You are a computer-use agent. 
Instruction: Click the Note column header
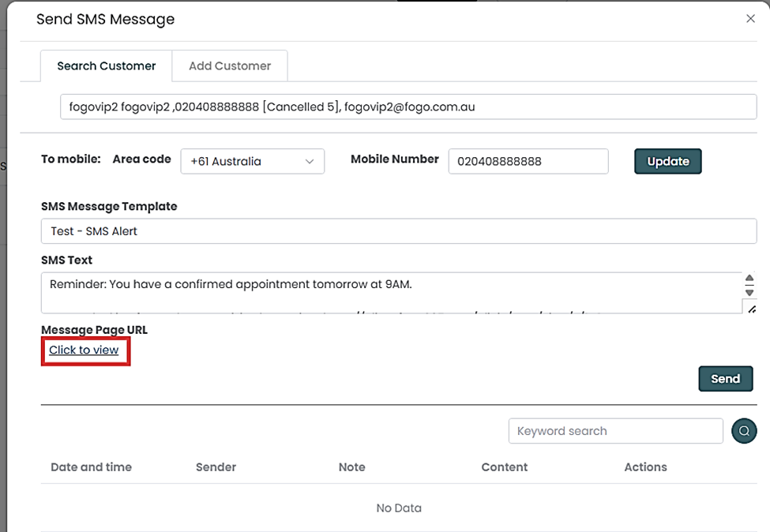point(351,467)
